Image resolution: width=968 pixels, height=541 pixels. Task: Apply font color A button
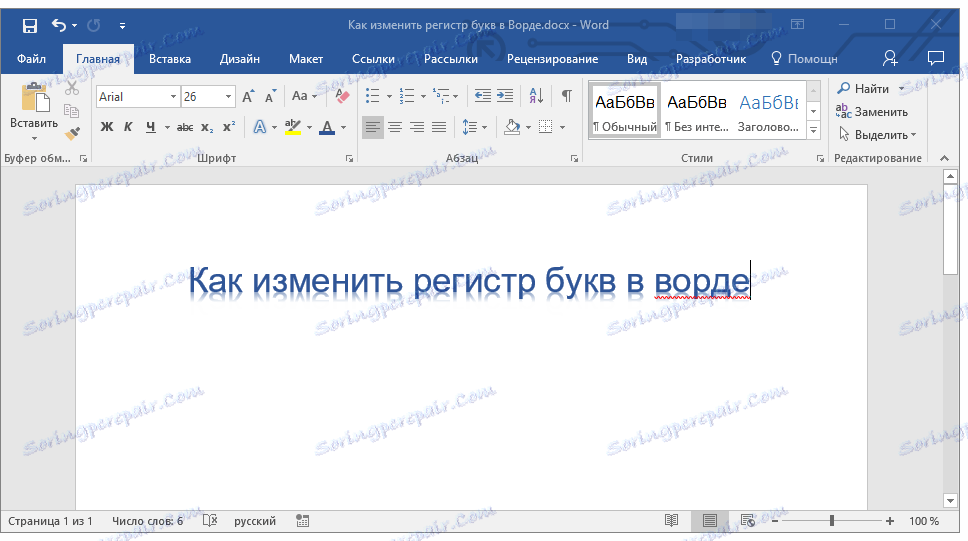[x=327, y=127]
